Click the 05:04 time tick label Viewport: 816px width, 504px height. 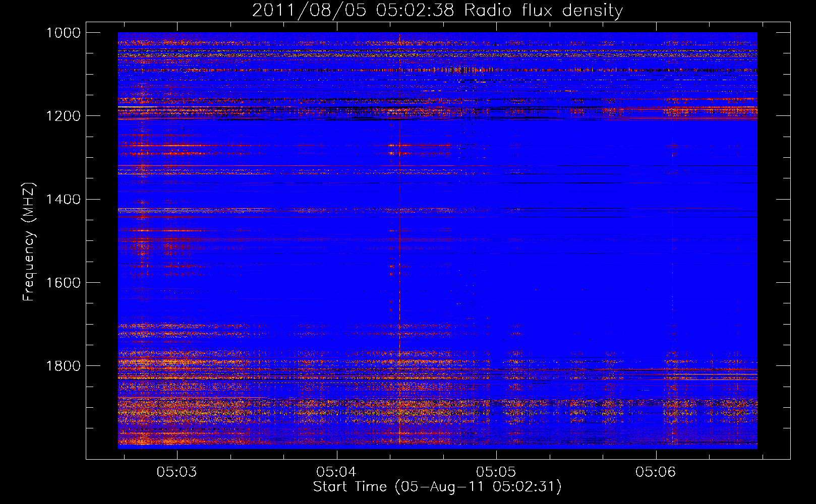click(x=336, y=472)
